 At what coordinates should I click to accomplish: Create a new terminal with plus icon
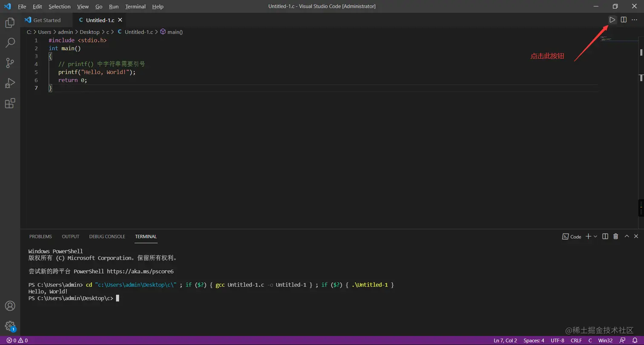click(588, 236)
